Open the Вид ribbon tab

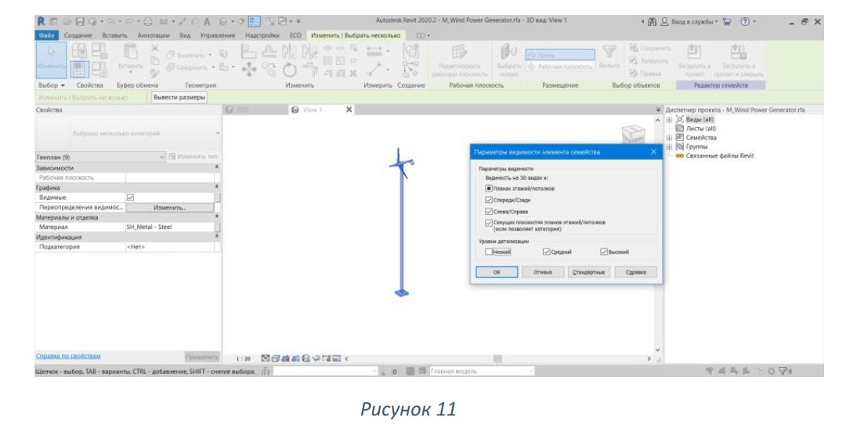185,35
